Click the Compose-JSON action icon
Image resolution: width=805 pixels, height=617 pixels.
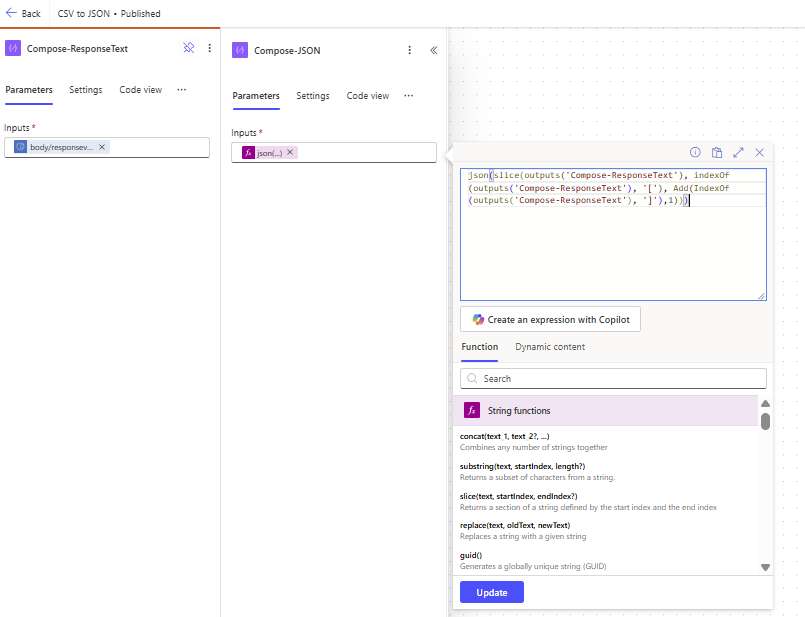tap(240, 50)
